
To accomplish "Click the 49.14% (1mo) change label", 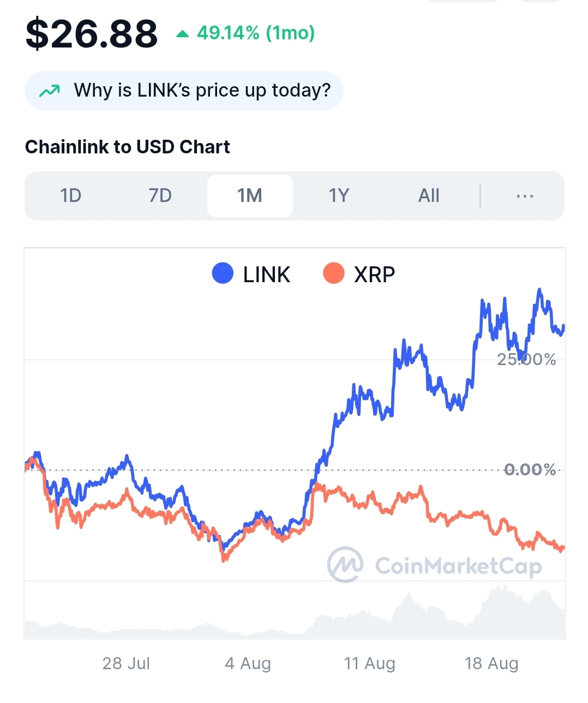I will point(256,33).
